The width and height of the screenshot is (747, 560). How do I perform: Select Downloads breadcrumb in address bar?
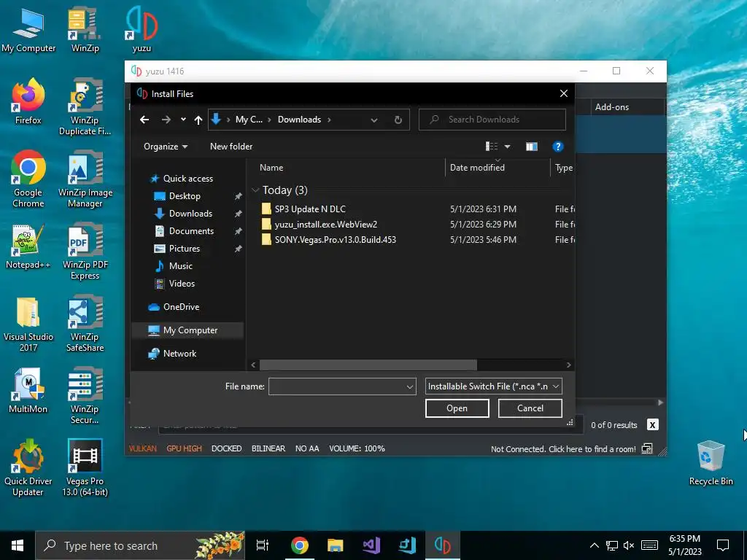point(299,120)
